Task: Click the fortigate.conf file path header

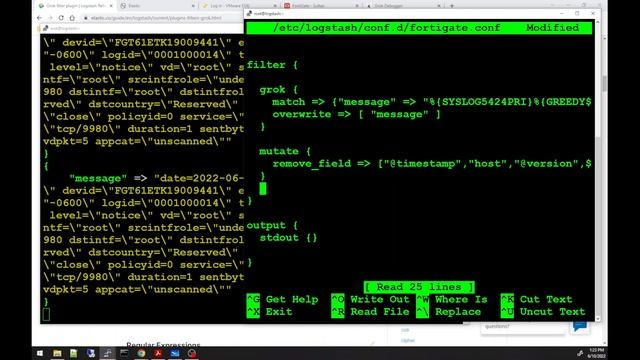Action: (x=387, y=28)
